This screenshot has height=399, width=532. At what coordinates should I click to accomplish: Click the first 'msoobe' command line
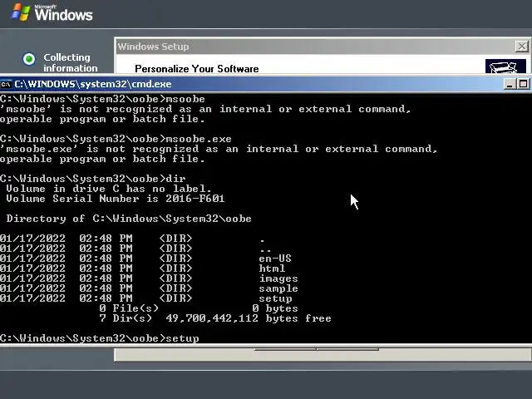click(102, 99)
